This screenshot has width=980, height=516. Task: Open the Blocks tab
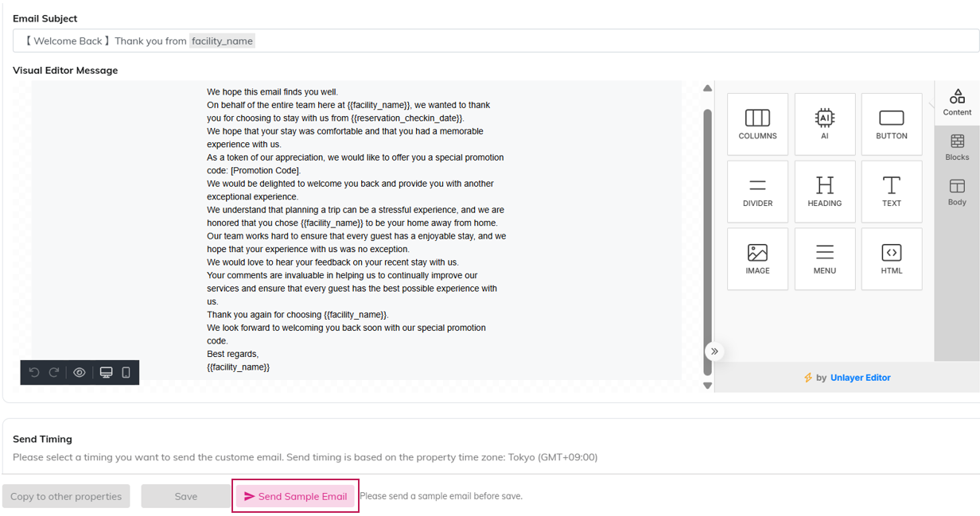[x=957, y=147]
